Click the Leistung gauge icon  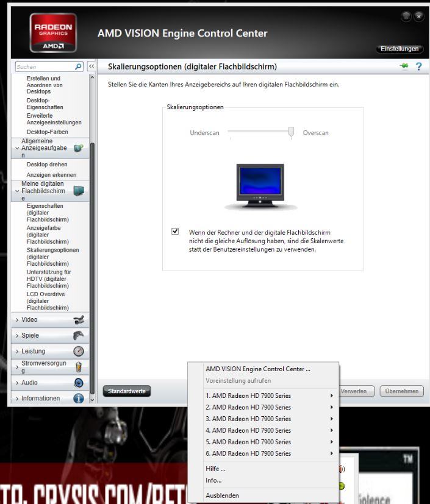click(x=79, y=351)
